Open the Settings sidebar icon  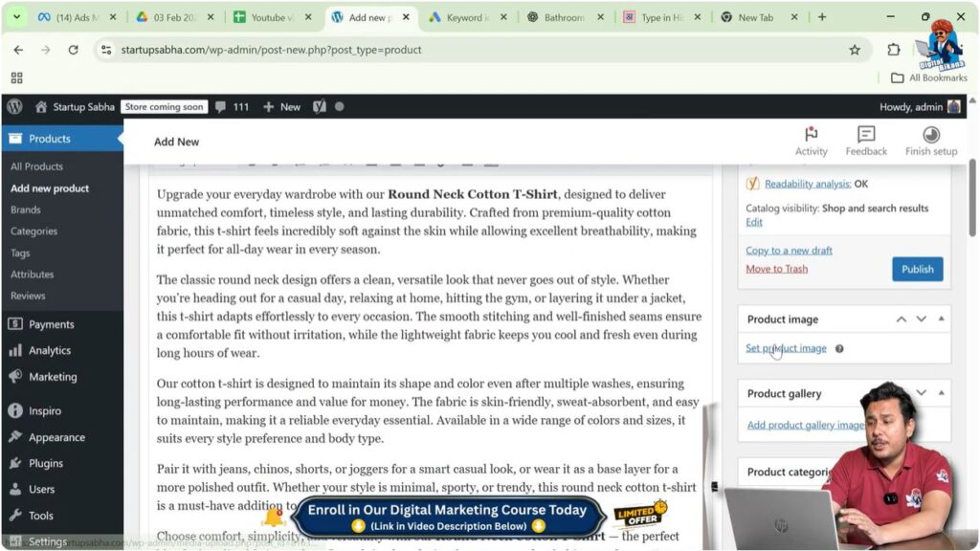[16, 541]
